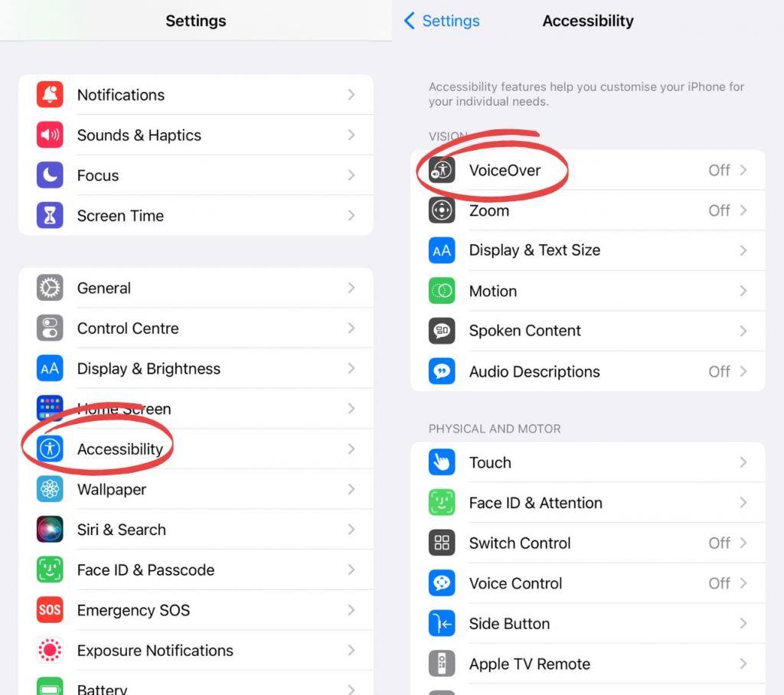Tap the Battery row label
Screen dimensions: 784x695
(102, 689)
